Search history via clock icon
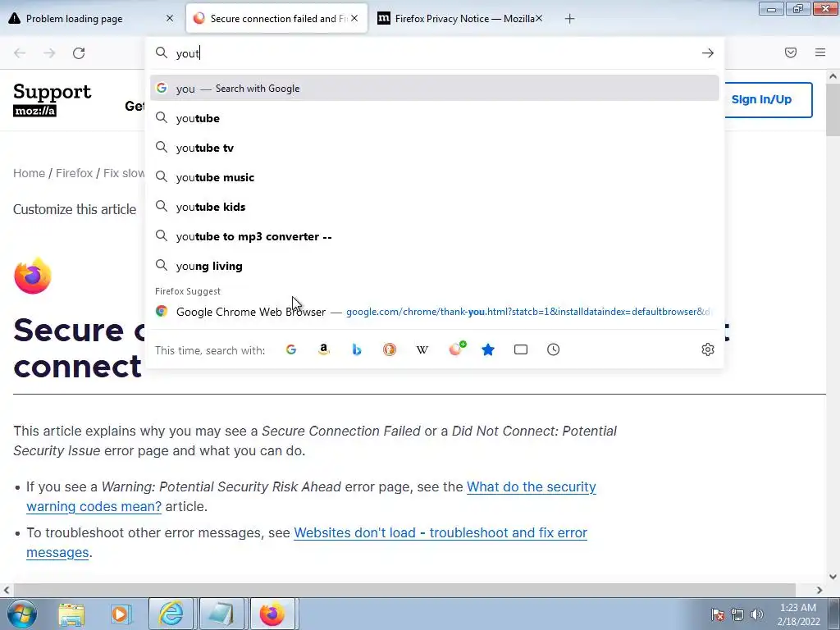 pos(554,349)
